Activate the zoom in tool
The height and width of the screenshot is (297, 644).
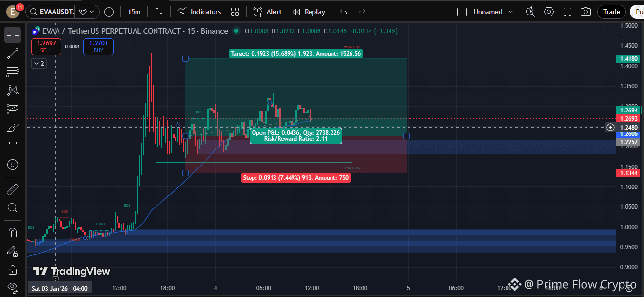(13, 208)
